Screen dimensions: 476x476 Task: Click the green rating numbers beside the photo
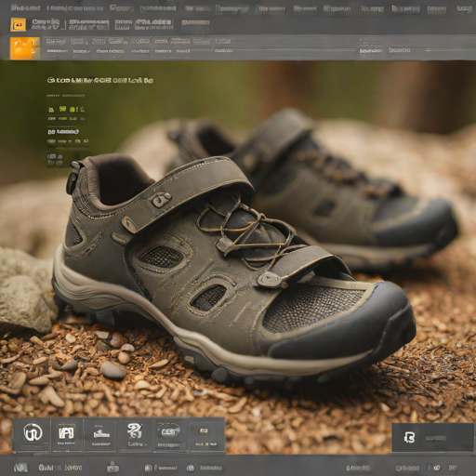(66, 109)
